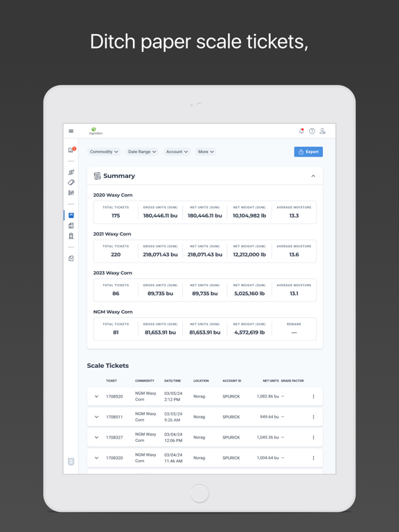The width and height of the screenshot is (399, 532).
Task: Click the GRADE FACTOR column header
Action: pyautogui.click(x=292, y=381)
